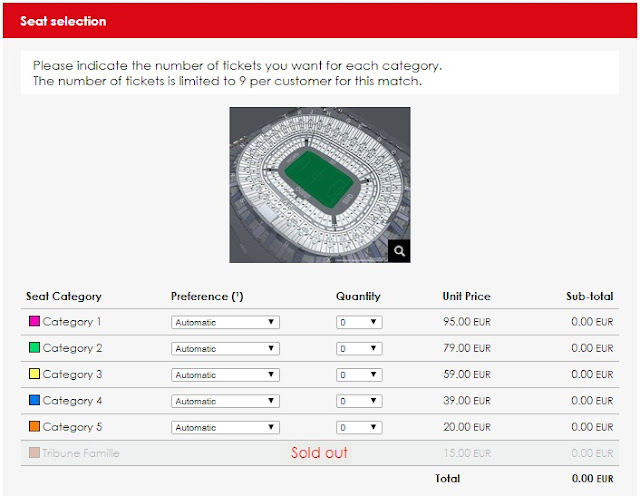
Task: Click the yellow Category 3 color swatch
Action: tap(33, 375)
